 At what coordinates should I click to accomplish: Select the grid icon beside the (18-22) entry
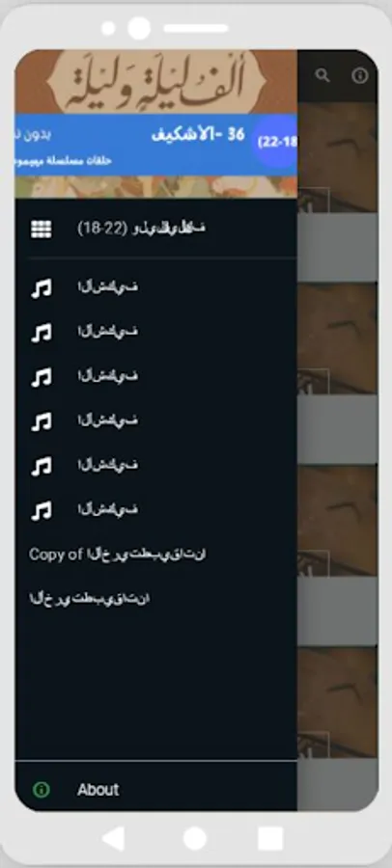(41, 229)
